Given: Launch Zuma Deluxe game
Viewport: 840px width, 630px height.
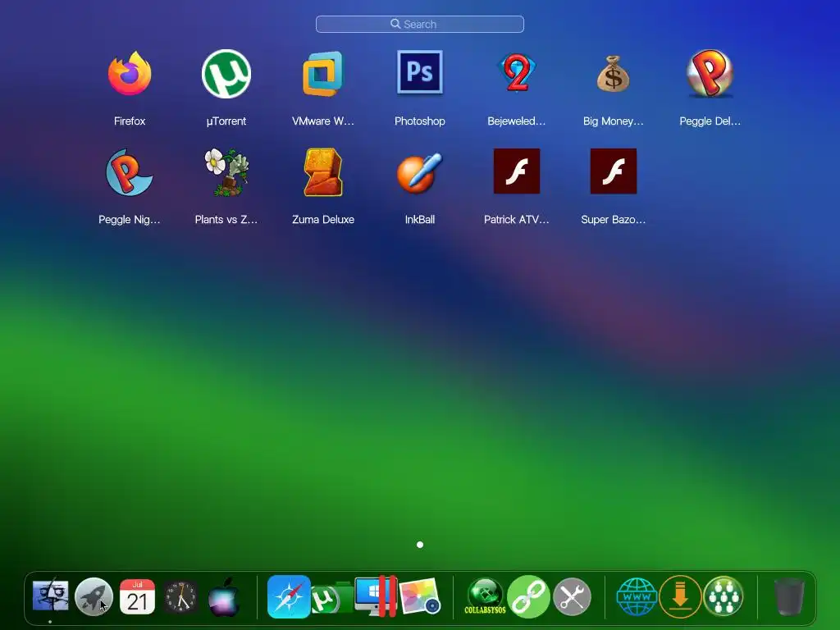Looking at the screenshot, I should (x=323, y=172).
